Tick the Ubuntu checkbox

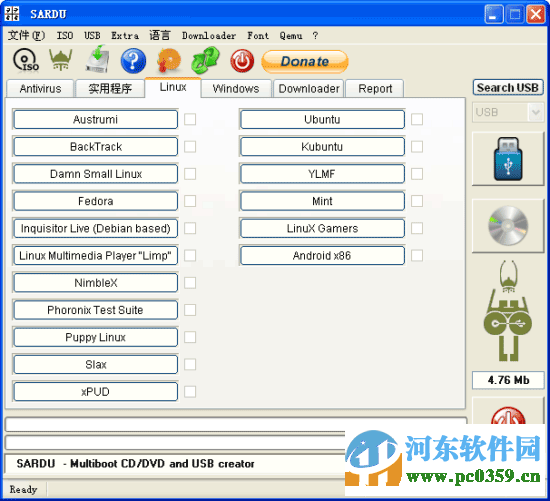[x=417, y=119]
